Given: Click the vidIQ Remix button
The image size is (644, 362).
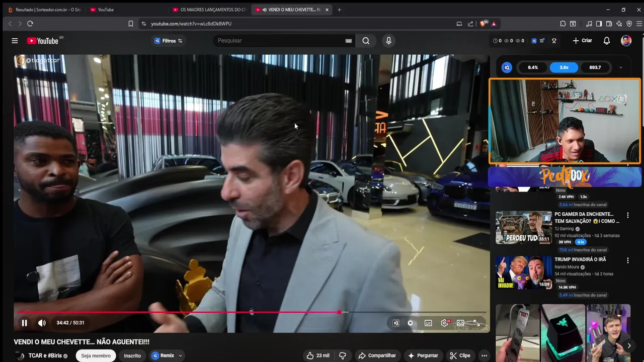Looking at the screenshot, I should click(x=163, y=355).
